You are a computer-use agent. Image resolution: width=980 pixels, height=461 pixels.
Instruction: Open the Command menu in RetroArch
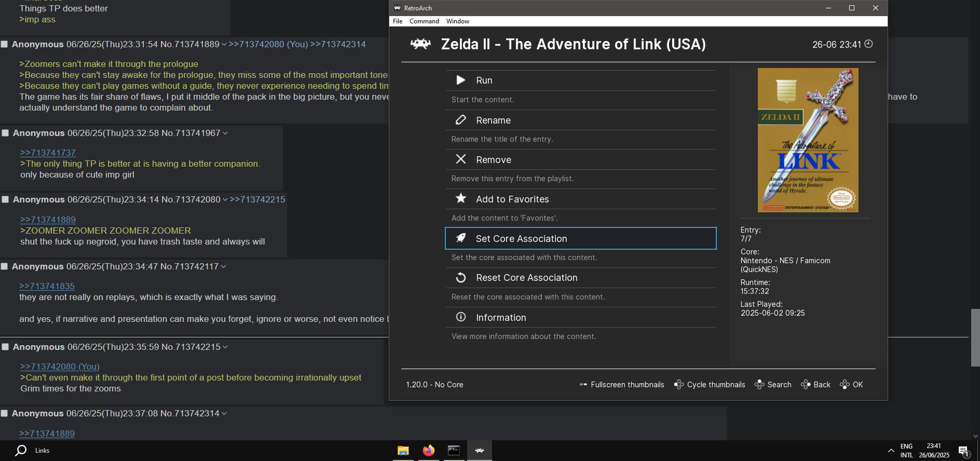424,21
